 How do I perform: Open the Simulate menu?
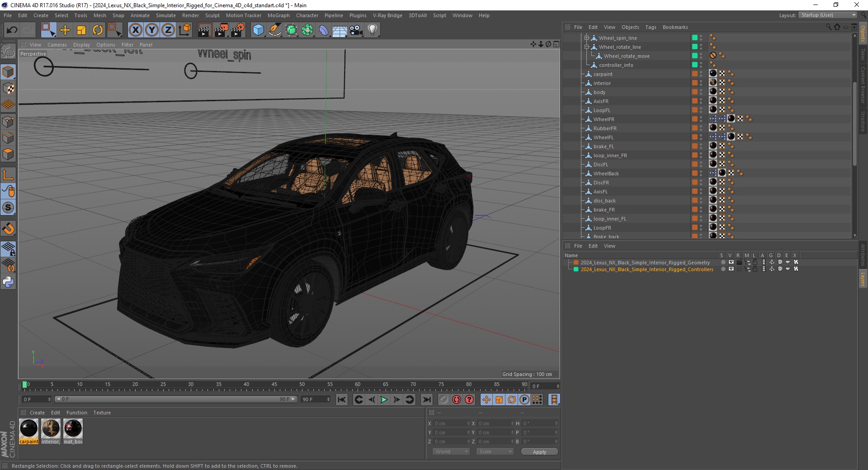[x=165, y=15]
